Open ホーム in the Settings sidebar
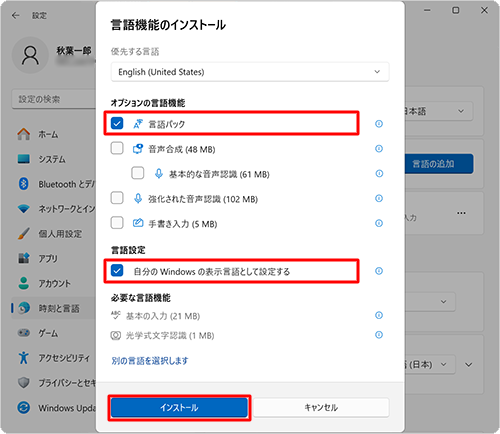The width and height of the screenshot is (500, 434). click(53, 134)
